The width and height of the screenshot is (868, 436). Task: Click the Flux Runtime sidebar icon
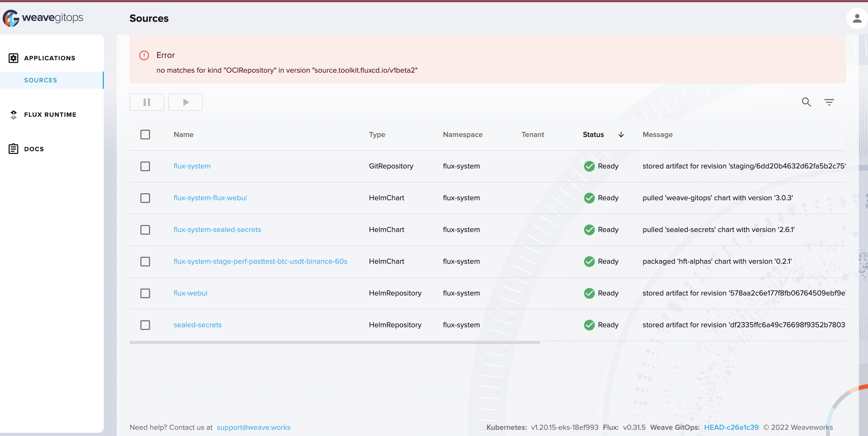(x=13, y=115)
